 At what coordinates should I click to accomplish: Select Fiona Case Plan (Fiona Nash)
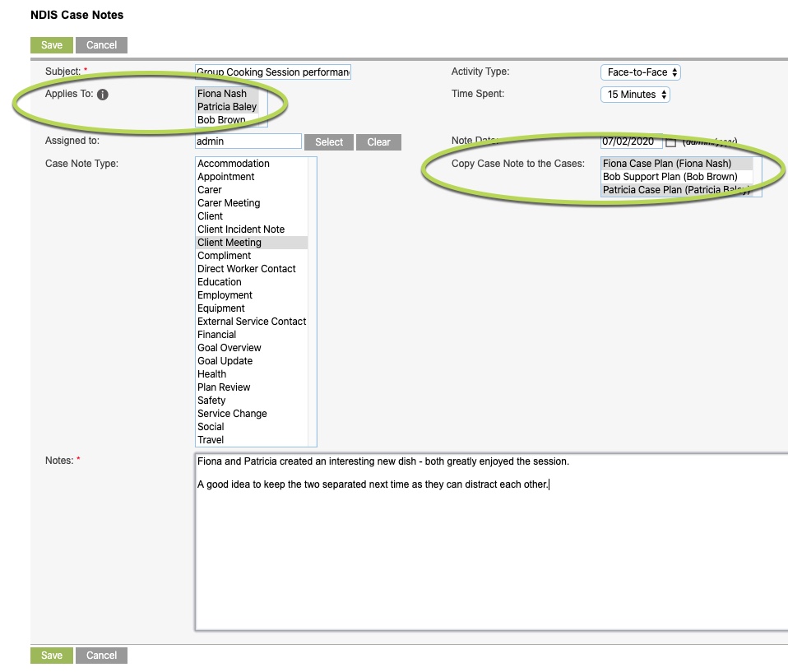[x=677, y=164]
